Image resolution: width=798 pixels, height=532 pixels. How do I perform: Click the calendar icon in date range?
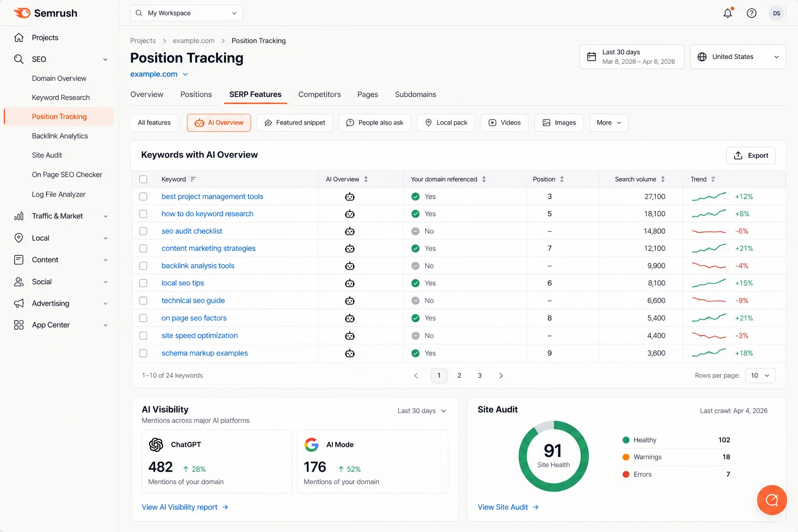pos(591,57)
